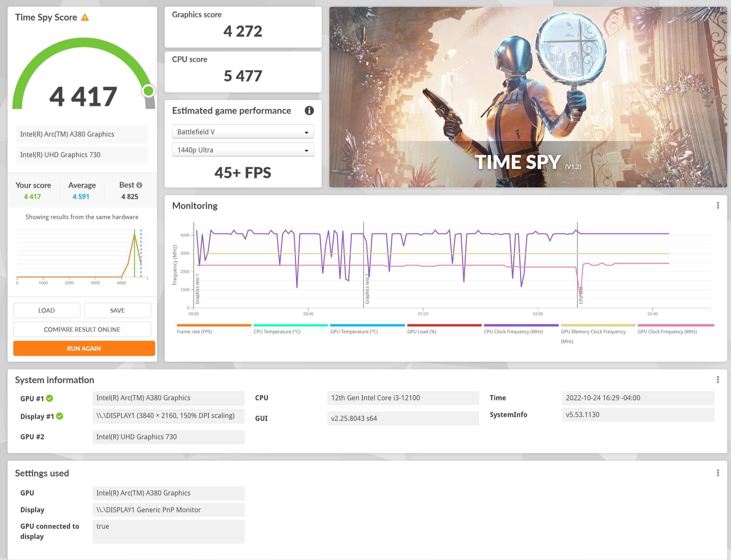Viewport: 731px width, 560px height.
Task: Toggle the CPU Temperature legend series
Action: (277, 331)
